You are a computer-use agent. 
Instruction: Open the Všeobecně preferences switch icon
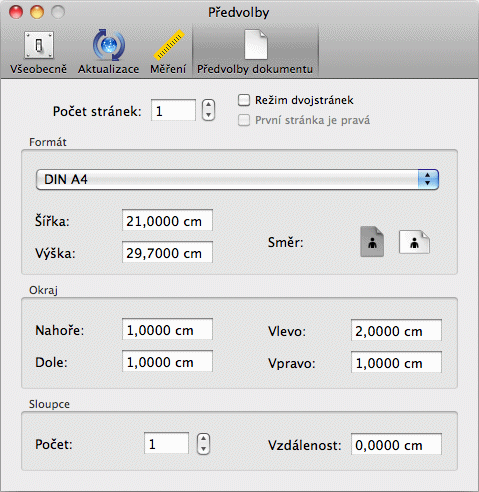click(x=39, y=45)
